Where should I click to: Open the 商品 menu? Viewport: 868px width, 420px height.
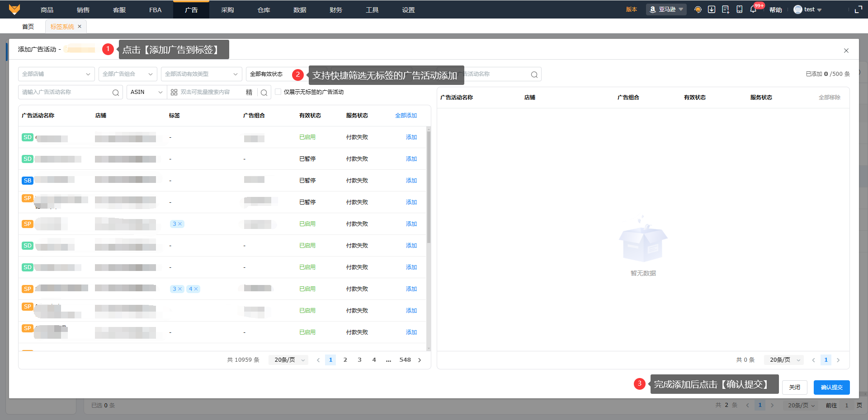[47, 9]
